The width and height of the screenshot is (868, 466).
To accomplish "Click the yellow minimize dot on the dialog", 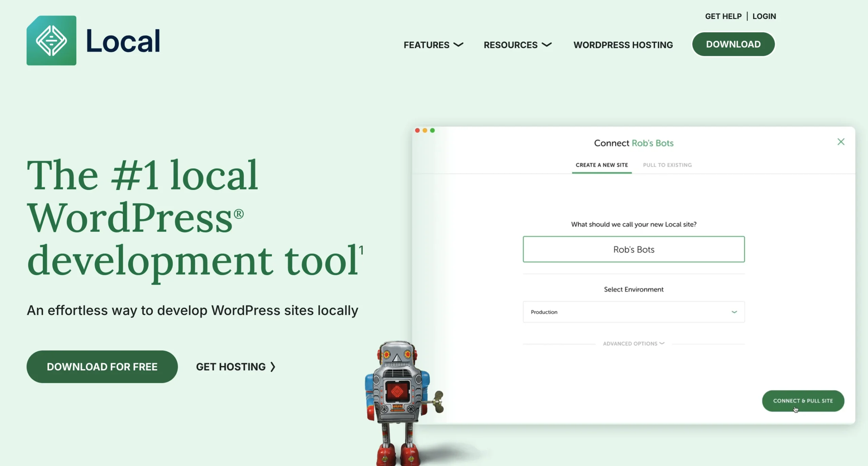I will (x=425, y=130).
